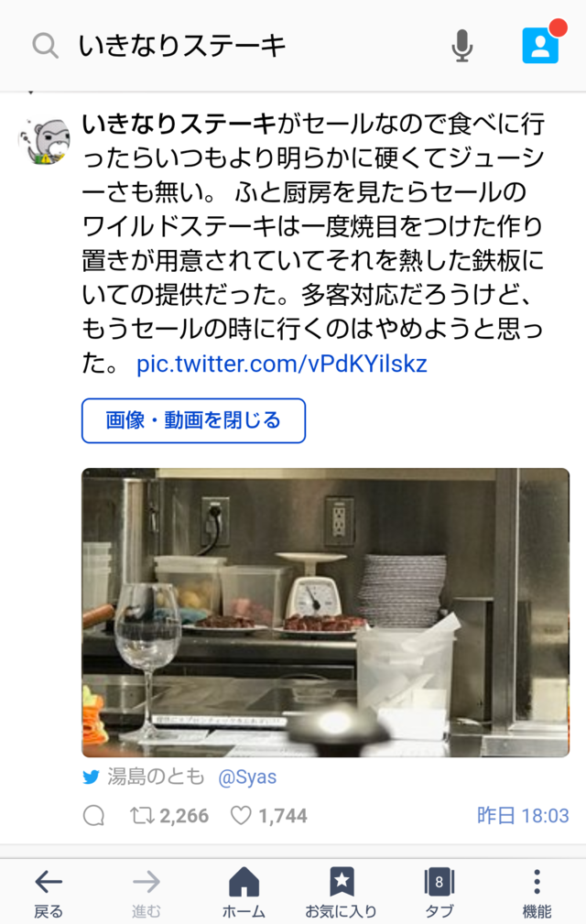Open the pic.twitter.com/vPdKYilskz link
This screenshot has height=924, width=586.
coord(281,364)
